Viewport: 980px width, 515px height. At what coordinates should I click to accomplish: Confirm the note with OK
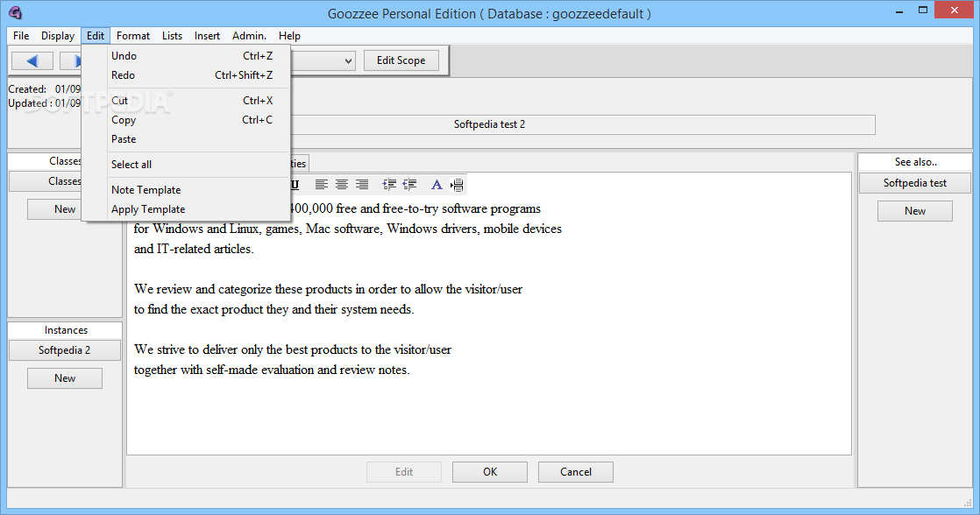[x=490, y=472]
